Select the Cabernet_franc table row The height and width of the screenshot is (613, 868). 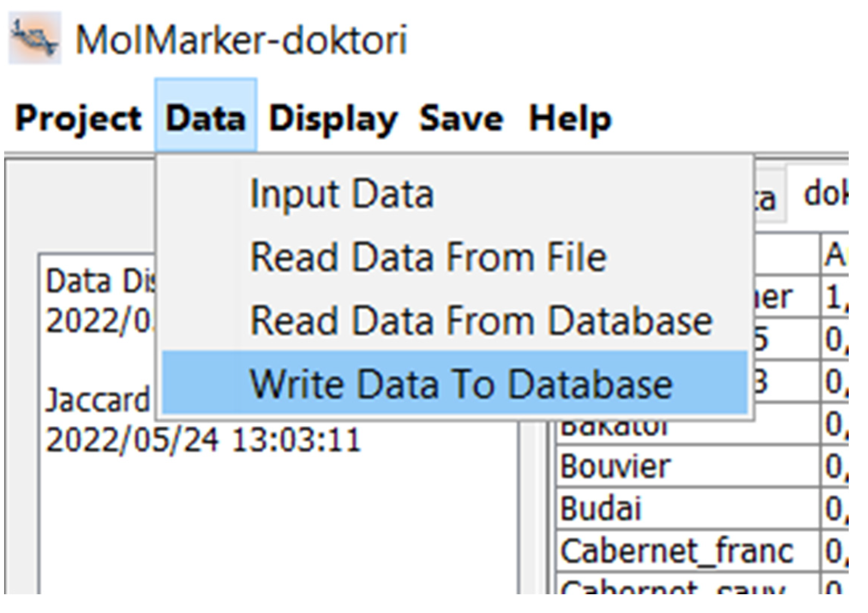click(677, 551)
